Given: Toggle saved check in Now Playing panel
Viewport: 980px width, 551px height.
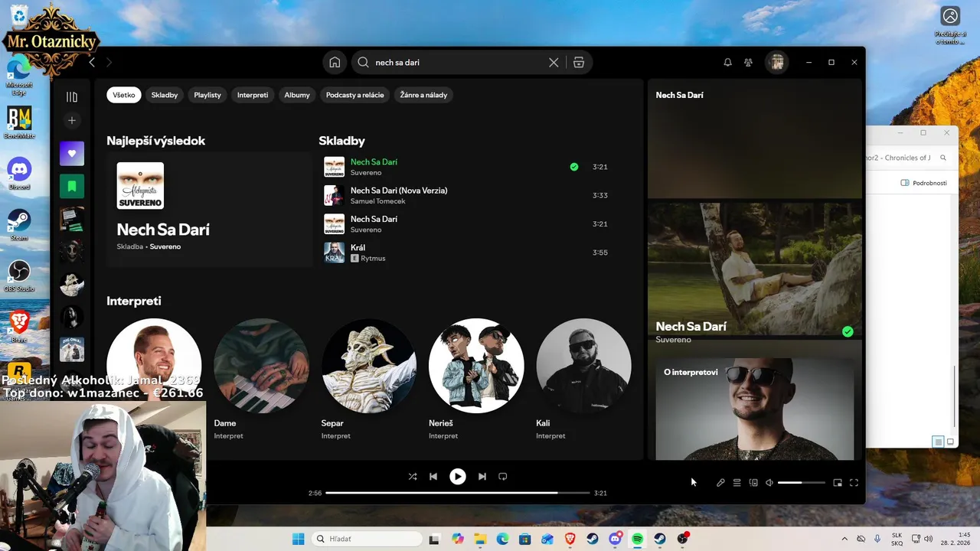Looking at the screenshot, I should pos(848,331).
